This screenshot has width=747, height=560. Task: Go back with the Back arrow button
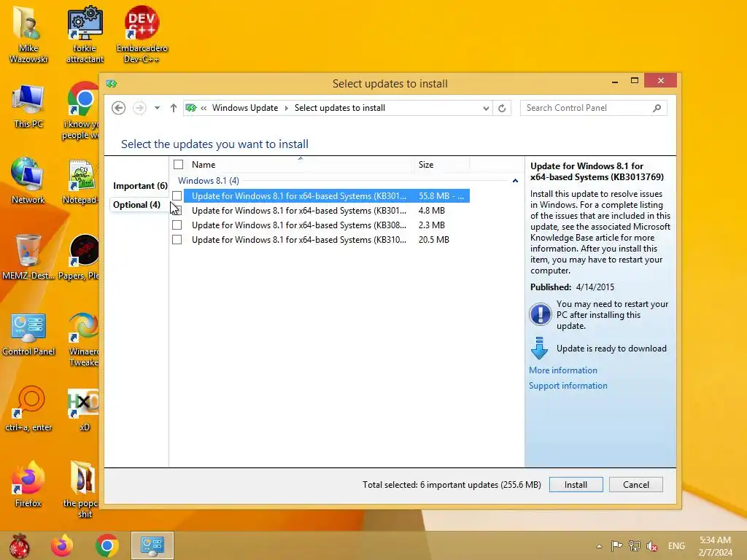[119, 108]
